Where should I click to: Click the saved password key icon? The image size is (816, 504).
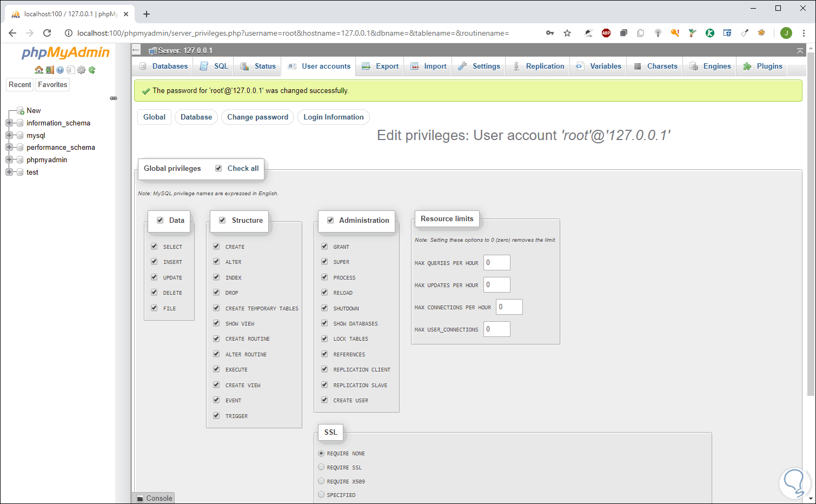(x=550, y=33)
